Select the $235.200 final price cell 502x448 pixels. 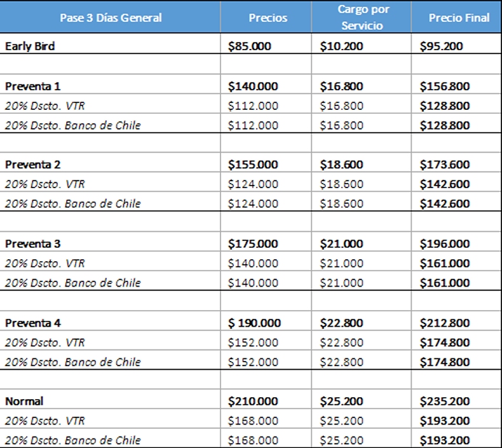click(x=444, y=401)
